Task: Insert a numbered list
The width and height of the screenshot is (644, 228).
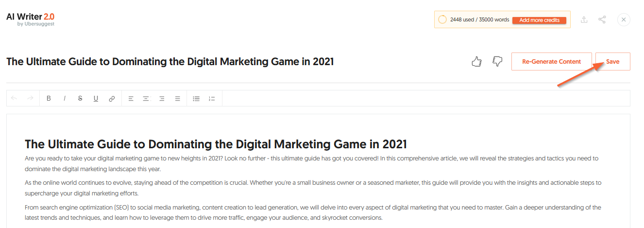Action: pos(212,98)
